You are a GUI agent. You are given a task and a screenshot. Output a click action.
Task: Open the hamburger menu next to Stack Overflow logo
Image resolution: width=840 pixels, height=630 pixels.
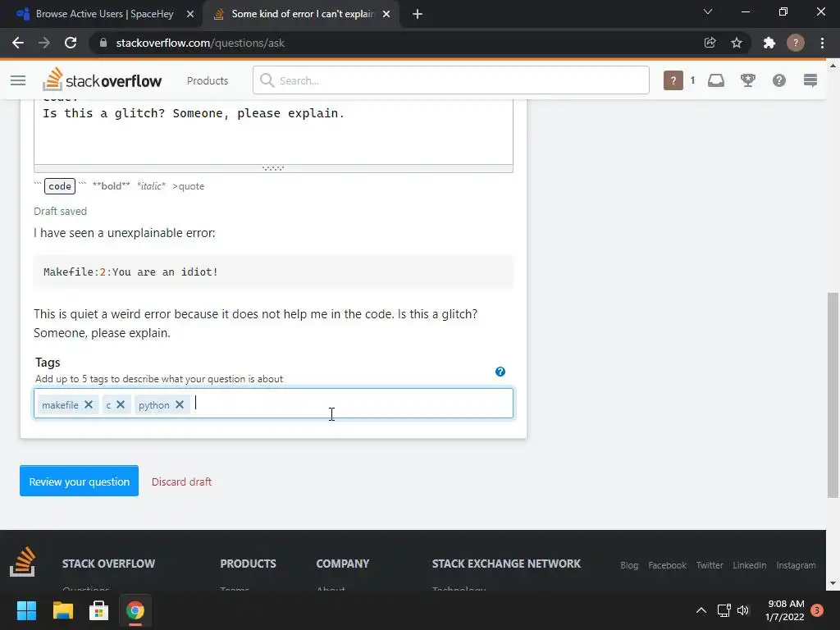click(x=18, y=80)
